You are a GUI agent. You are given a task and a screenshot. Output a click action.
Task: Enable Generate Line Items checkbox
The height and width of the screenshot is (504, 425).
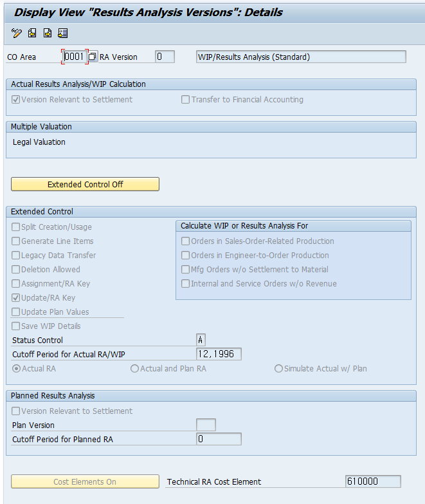15,241
